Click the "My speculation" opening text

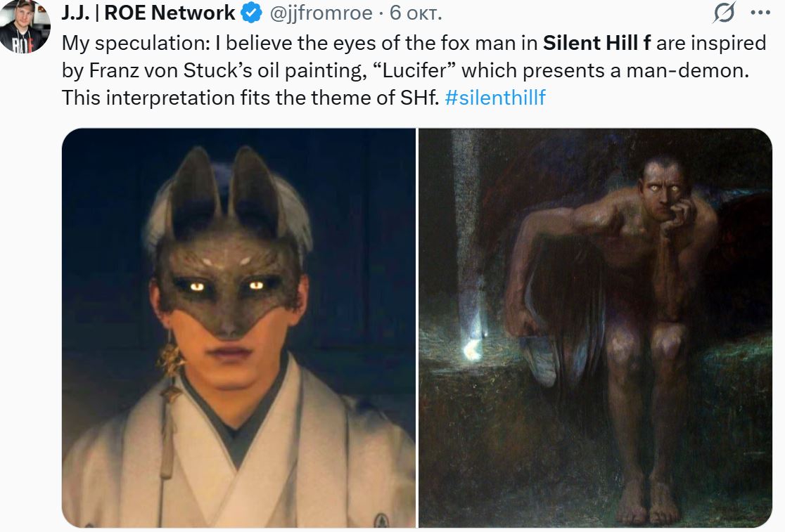pos(136,43)
